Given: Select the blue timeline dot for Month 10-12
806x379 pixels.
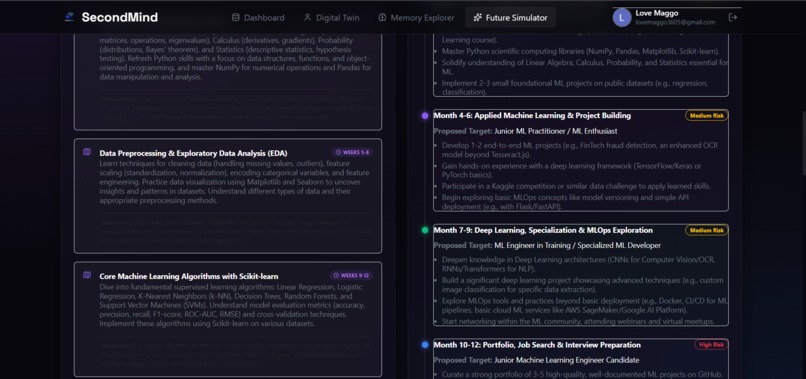Looking at the screenshot, I should tap(425, 345).
